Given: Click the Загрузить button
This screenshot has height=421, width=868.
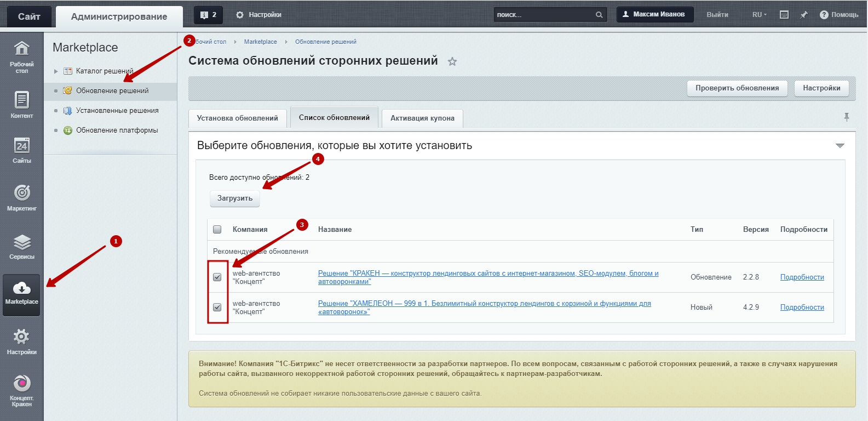Looking at the screenshot, I should click(235, 198).
